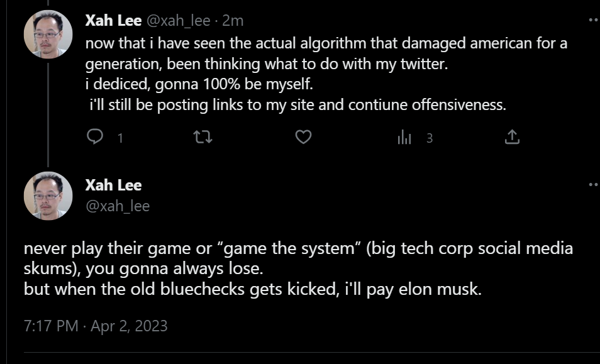The width and height of the screenshot is (600, 364).
Task: Open the tweet via its 2m timestamp
Action: (233, 21)
